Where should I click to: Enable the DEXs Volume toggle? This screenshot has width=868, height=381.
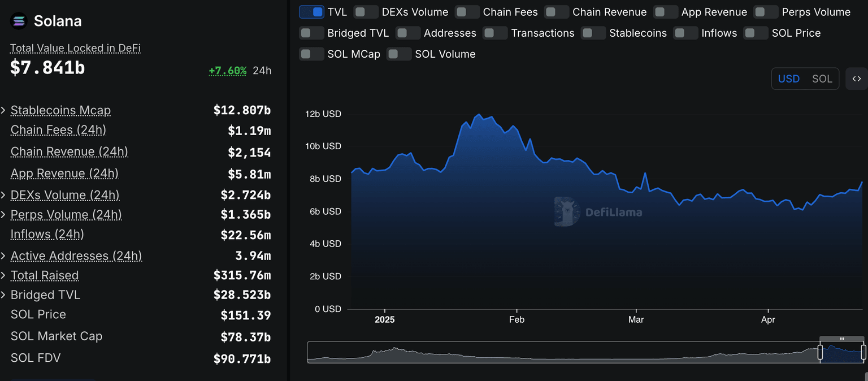pyautogui.click(x=366, y=12)
